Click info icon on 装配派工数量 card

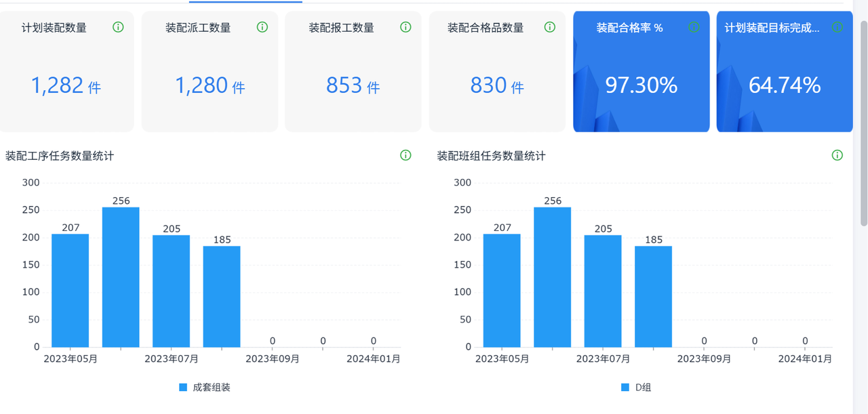(x=262, y=27)
